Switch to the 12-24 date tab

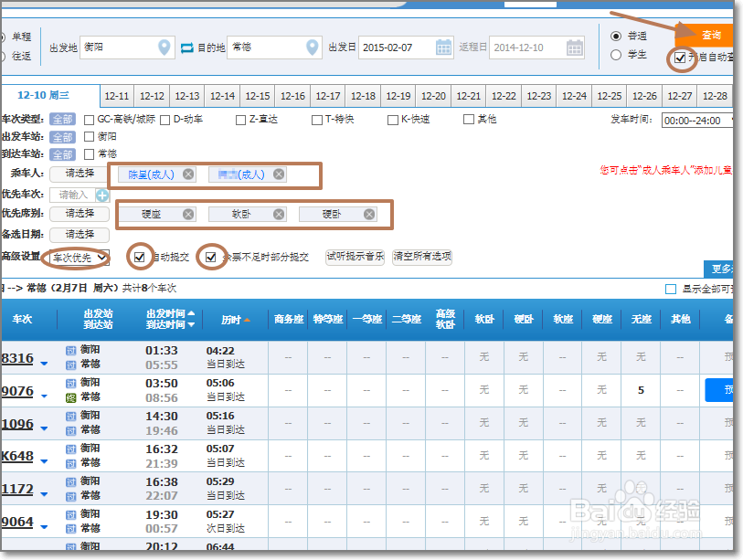tap(574, 96)
